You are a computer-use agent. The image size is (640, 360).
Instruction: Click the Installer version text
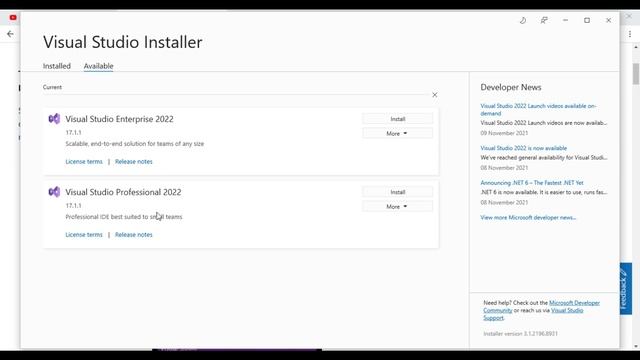(x=520, y=334)
